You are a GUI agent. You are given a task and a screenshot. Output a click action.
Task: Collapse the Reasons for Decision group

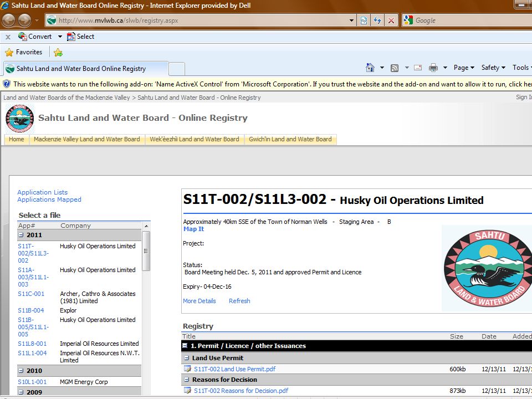[187, 379]
